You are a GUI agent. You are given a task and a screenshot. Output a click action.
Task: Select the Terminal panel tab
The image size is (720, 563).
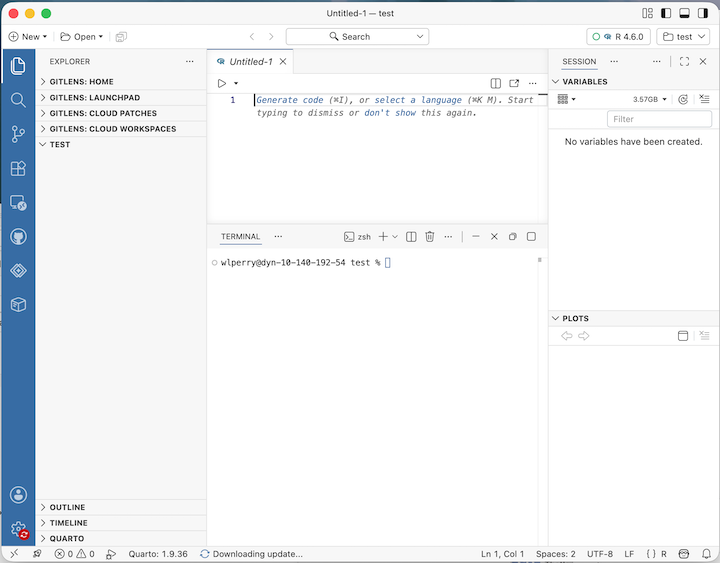pyautogui.click(x=240, y=236)
